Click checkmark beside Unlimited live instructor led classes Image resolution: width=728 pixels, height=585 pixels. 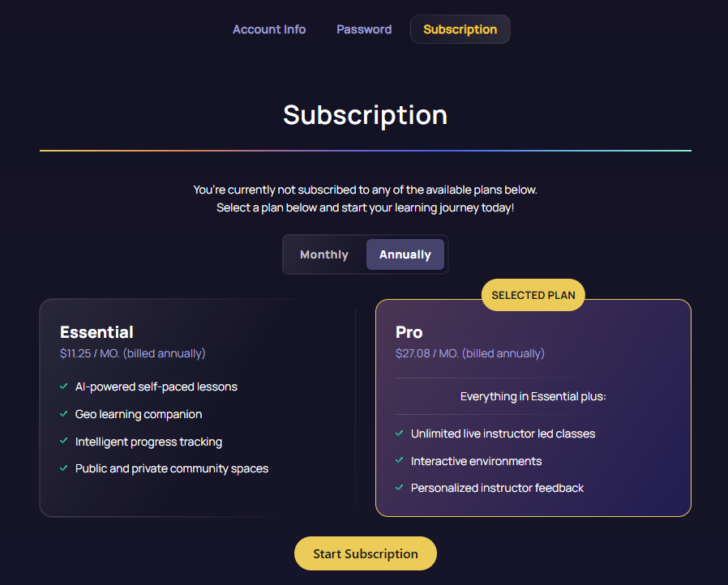point(399,433)
